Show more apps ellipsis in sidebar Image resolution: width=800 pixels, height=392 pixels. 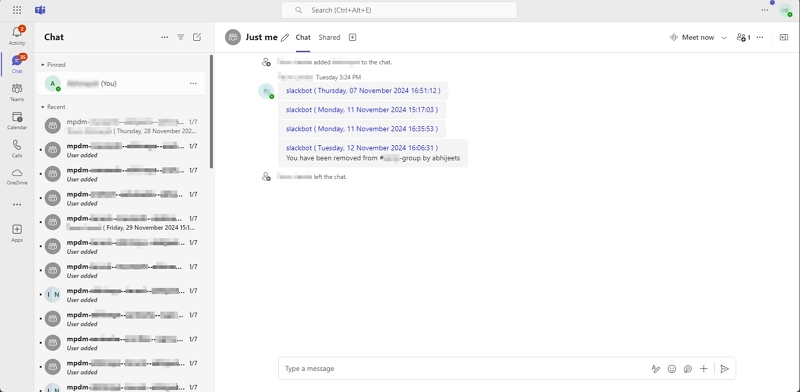point(17,205)
